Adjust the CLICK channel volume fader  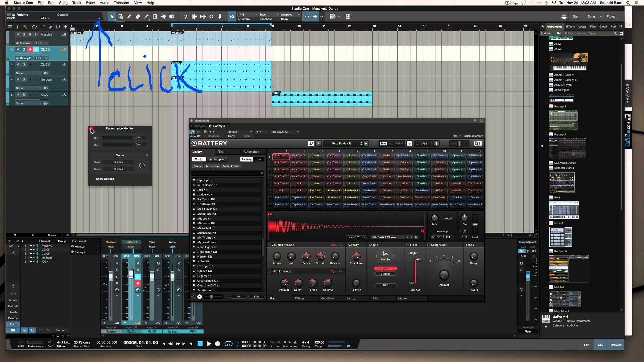click(x=131, y=274)
